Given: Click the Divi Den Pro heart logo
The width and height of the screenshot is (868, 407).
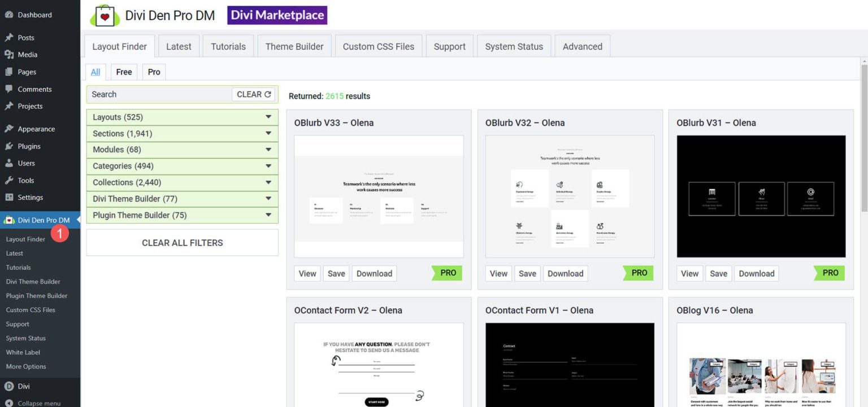Looking at the screenshot, I should [x=104, y=15].
